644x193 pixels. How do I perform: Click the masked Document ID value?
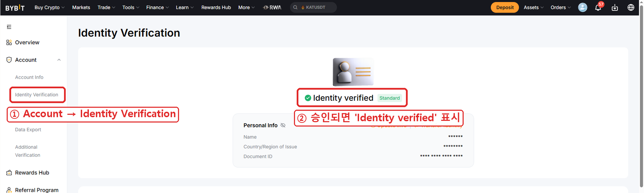pos(441,156)
